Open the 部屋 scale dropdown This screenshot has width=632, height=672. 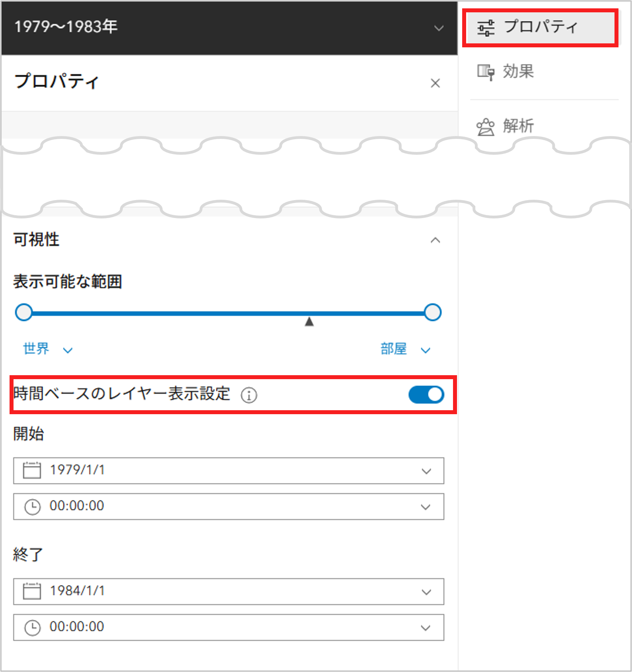pyautogui.click(x=406, y=349)
